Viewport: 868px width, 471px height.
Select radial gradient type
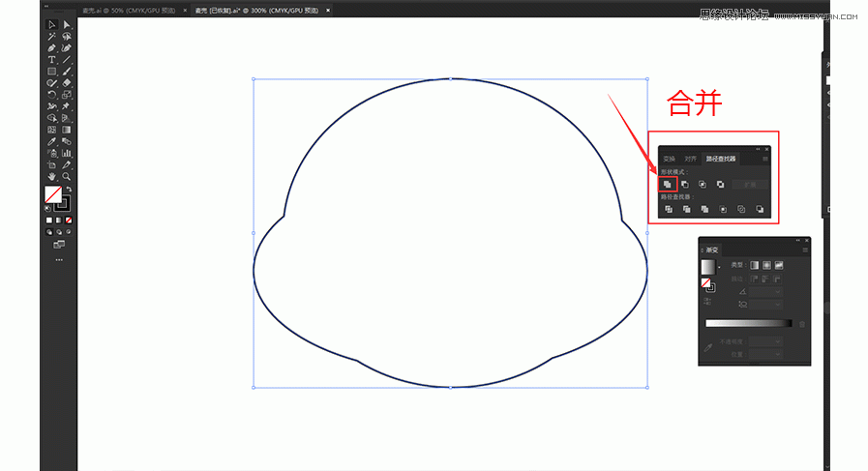(x=766, y=265)
